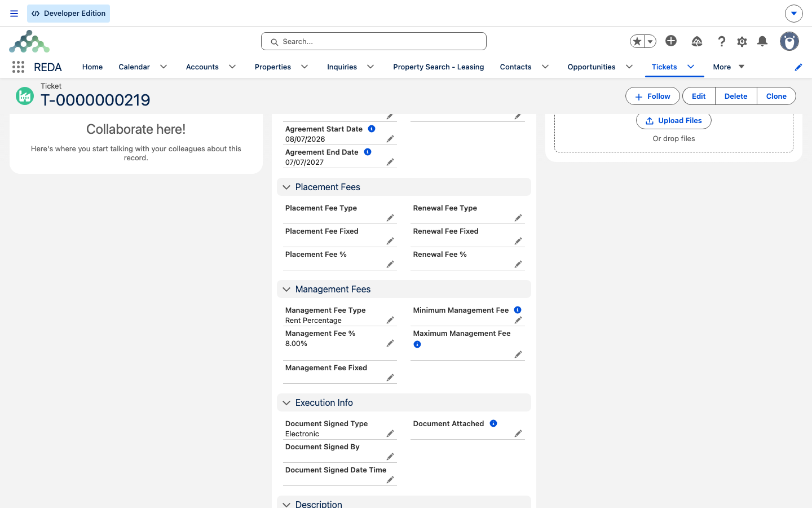Click the Delete record button

coord(736,96)
